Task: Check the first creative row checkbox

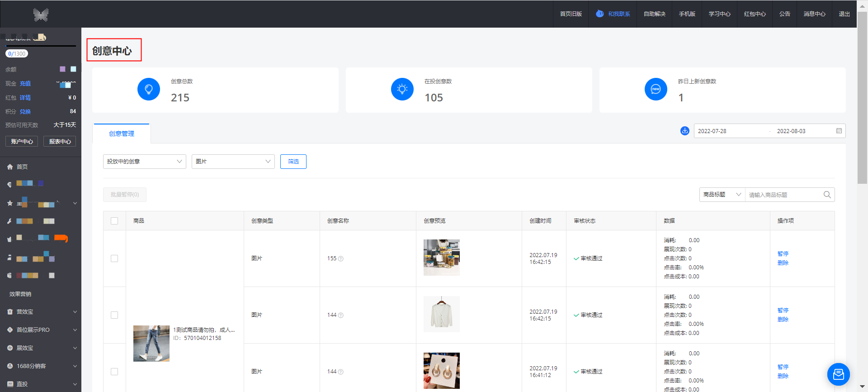Action: click(x=114, y=258)
